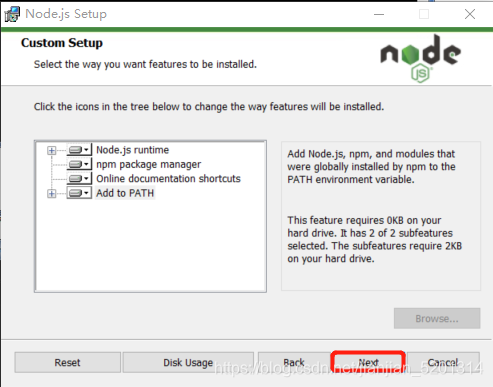Click the Node.js Setup installer title bar icon
Screen dimensions: 493x387
(12, 14)
